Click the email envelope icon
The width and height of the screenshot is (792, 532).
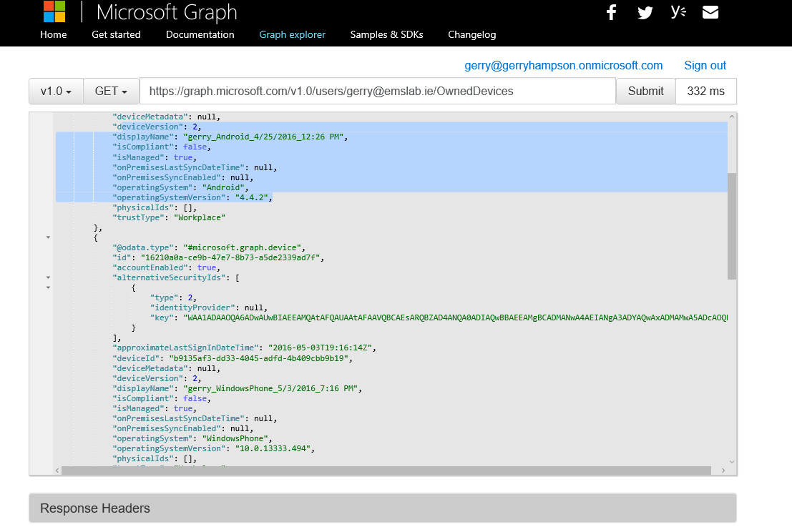tap(710, 12)
